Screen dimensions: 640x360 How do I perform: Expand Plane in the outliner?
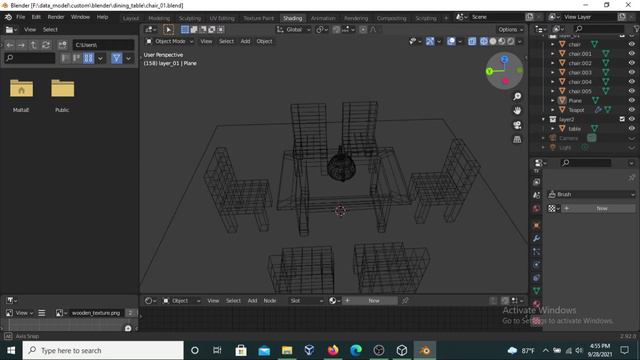(x=553, y=100)
